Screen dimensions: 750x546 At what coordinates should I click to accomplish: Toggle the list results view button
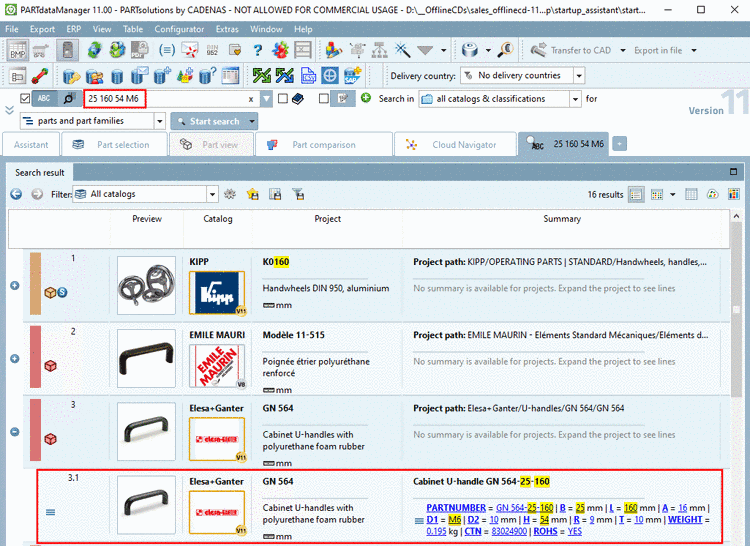pos(636,194)
